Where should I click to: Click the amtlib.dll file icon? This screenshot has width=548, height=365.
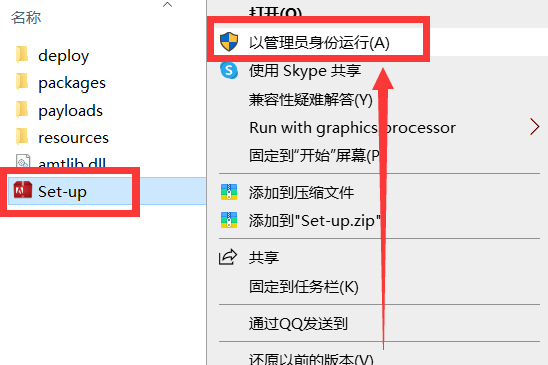(x=23, y=162)
